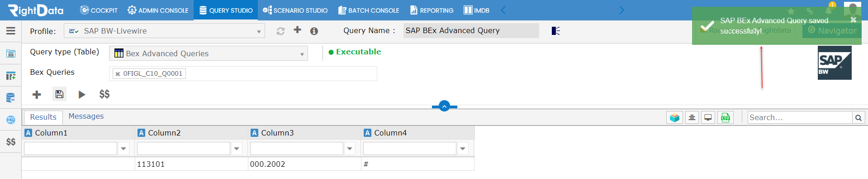Screen dimensions: 868x179
Task: Add a new profile with plus icon
Action: click(297, 30)
